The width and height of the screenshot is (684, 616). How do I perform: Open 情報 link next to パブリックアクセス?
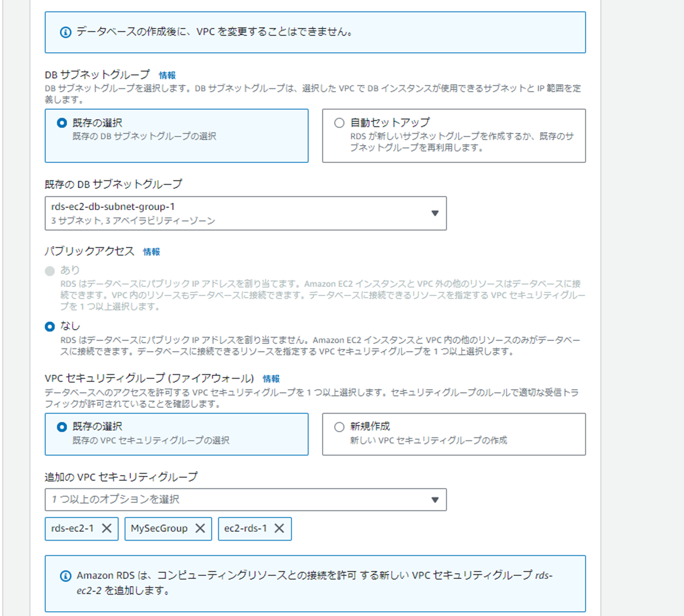[x=151, y=252]
